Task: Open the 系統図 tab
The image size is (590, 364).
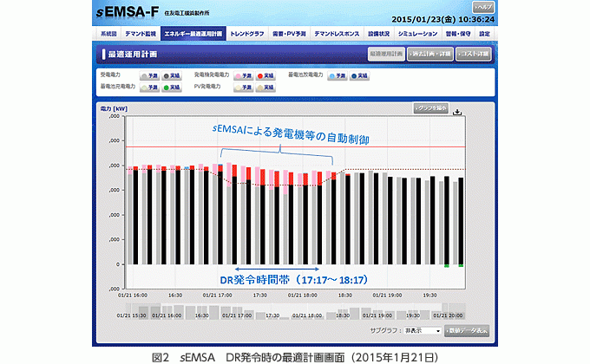Action: pyautogui.click(x=108, y=34)
